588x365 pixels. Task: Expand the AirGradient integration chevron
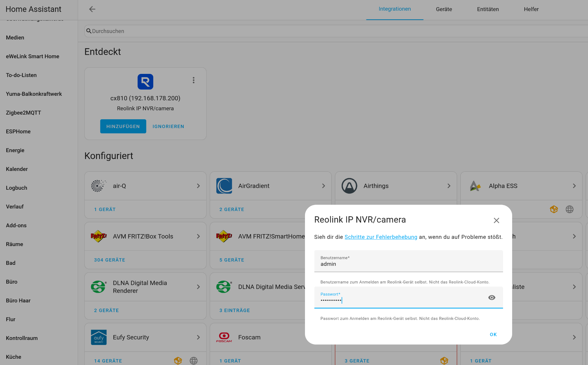pos(324,186)
